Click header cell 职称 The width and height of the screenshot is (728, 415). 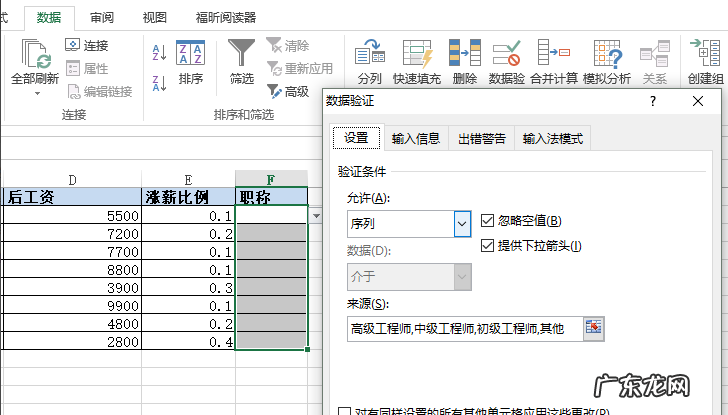click(271, 197)
